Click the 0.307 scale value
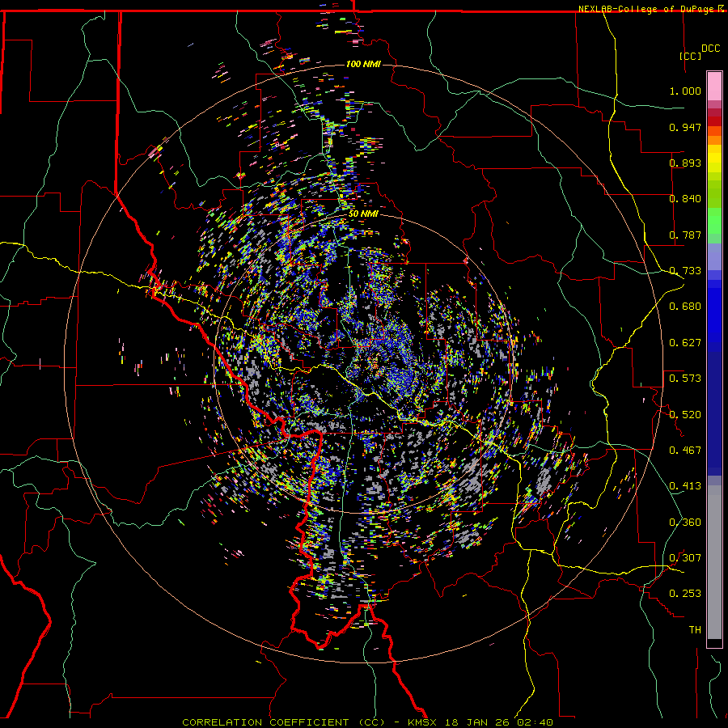The height and width of the screenshot is (728, 728). tap(685, 557)
